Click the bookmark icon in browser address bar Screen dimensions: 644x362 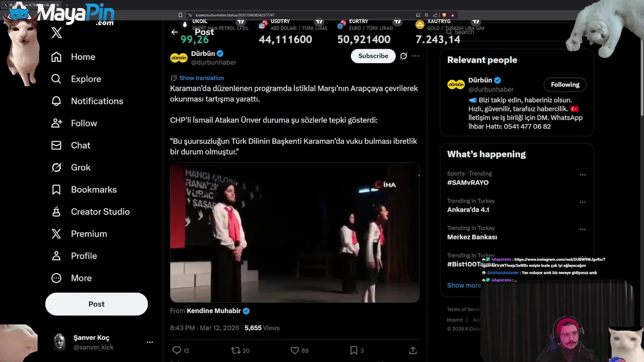pos(181,15)
